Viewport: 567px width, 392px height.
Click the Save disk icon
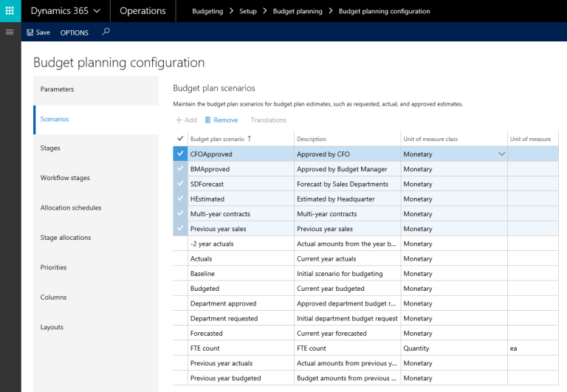(30, 32)
